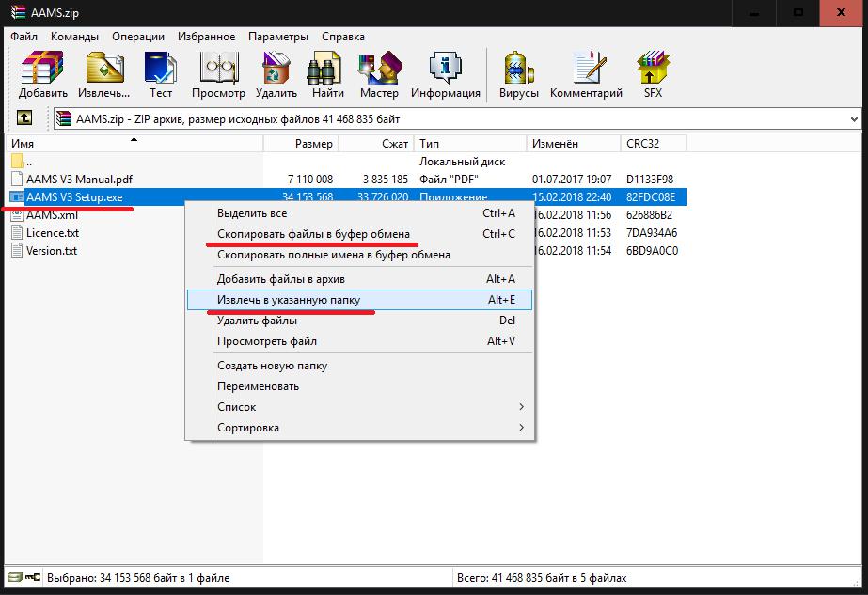Click the parent folder '..' icon
Viewport: 868px width, 595px height.
(17, 162)
